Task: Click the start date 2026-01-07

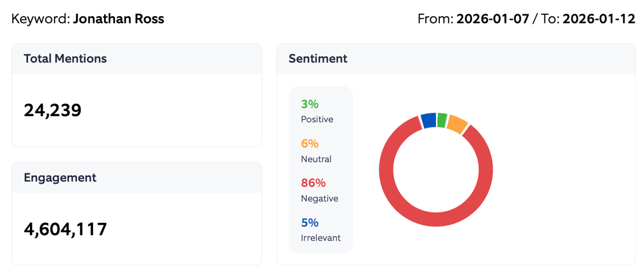Action: coord(492,19)
